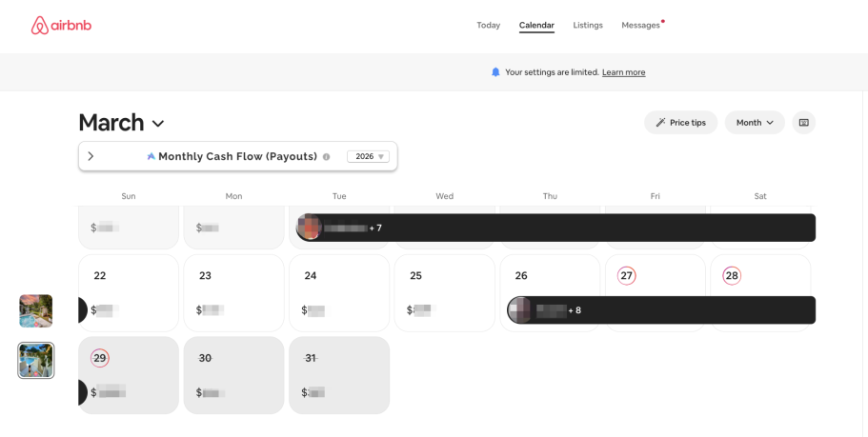Select the date 27 on calendar
The width and height of the screenshot is (868, 437).
tap(626, 276)
